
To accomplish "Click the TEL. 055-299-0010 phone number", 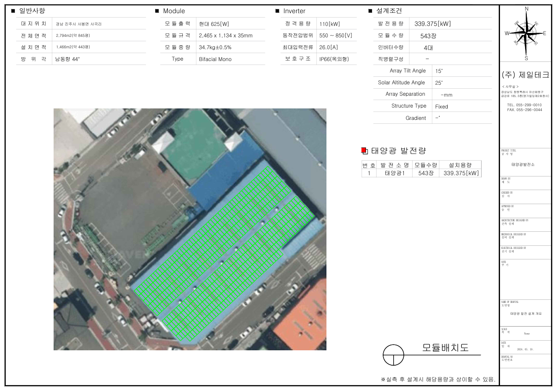I will (x=524, y=105).
